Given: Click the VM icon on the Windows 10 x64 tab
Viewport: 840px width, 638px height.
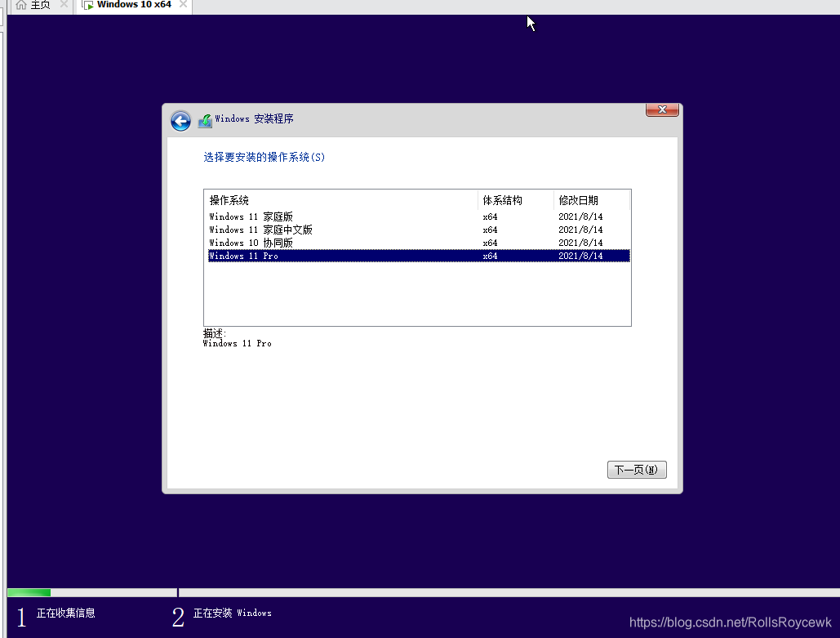Looking at the screenshot, I should pos(88,5).
